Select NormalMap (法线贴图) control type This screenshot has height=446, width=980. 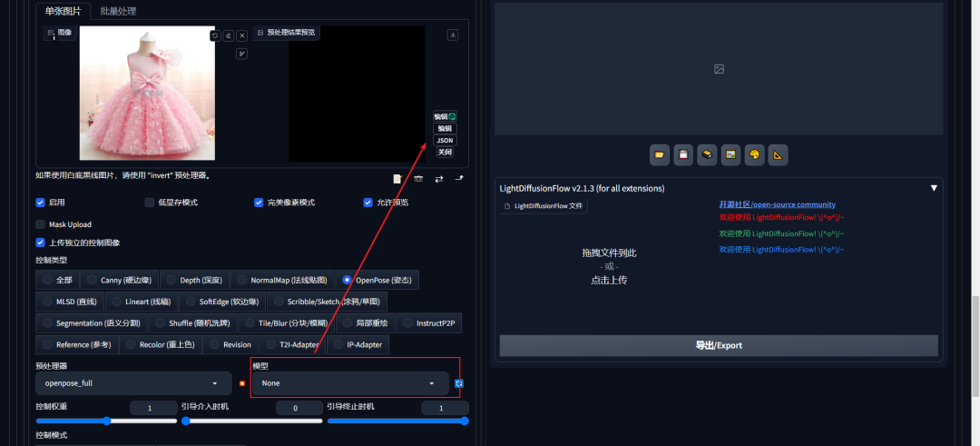click(282, 281)
